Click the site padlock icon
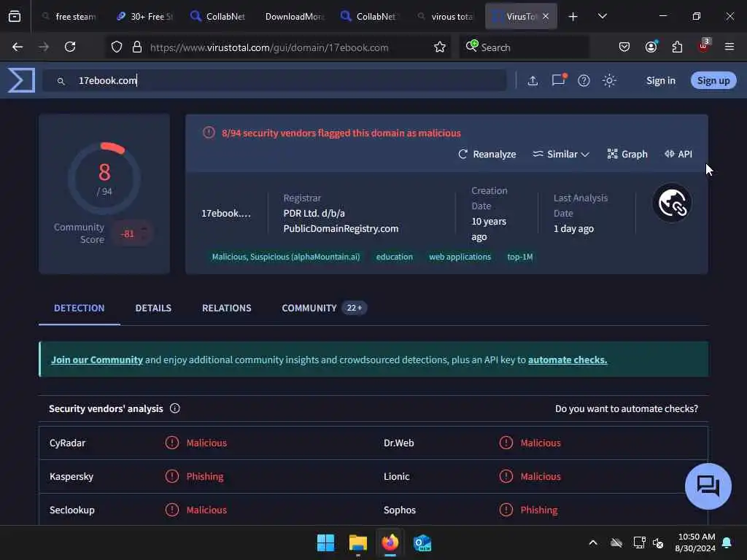The image size is (747, 560). pyautogui.click(x=137, y=47)
